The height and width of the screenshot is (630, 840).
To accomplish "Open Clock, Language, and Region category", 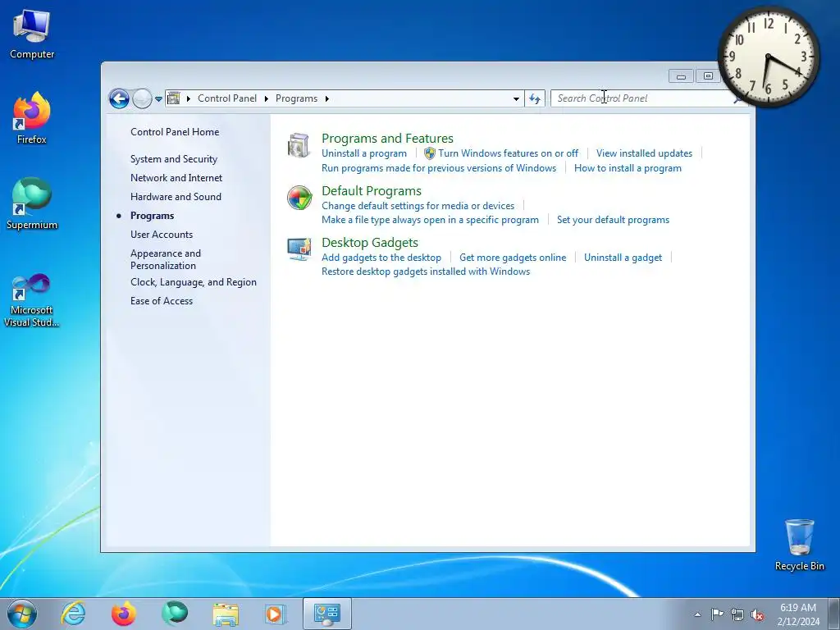I will 194,282.
